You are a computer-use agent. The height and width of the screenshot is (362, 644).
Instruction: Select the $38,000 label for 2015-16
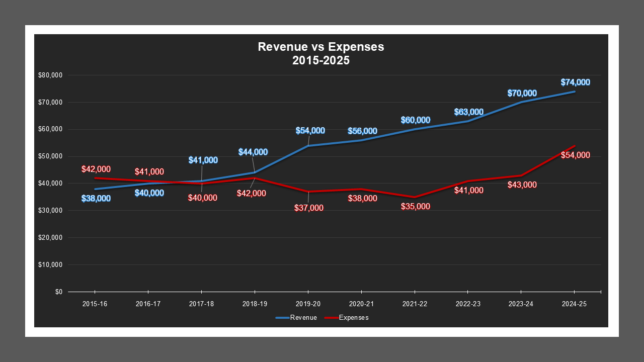(x=96, y=198)
